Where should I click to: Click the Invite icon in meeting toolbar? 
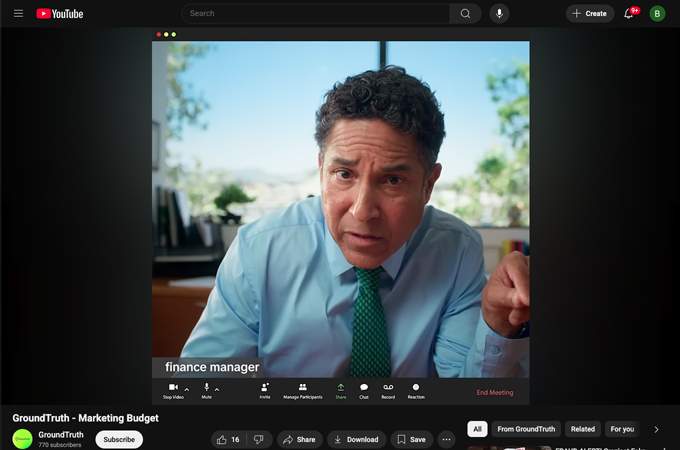point(265,387)
